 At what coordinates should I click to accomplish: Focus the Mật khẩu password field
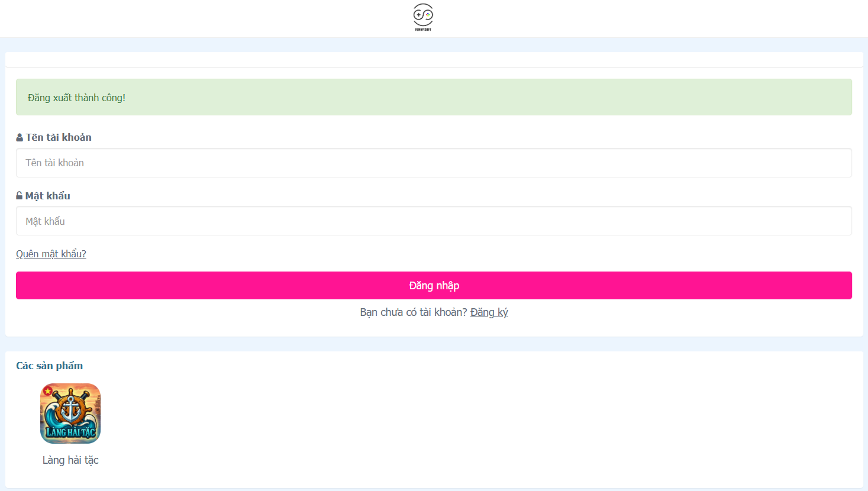tap(434, 221)
